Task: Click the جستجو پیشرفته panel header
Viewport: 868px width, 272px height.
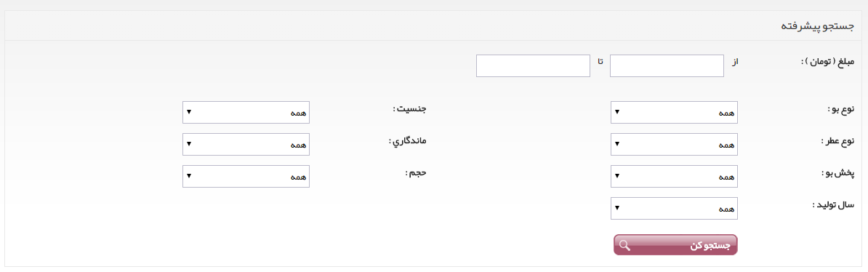Action: [433, 26]
